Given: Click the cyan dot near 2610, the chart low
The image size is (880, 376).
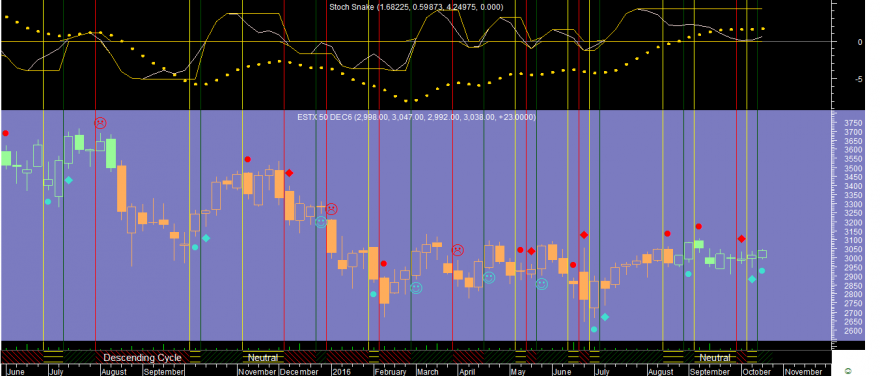Looking at the screenshot, I should pos(594,329).
